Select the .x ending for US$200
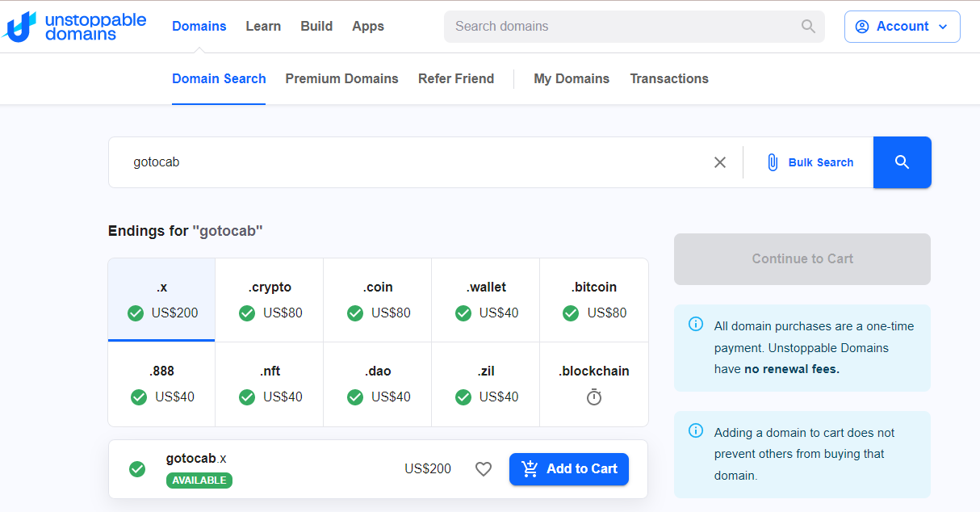Viewport: 980px width, 512px height. coord(161,300)
